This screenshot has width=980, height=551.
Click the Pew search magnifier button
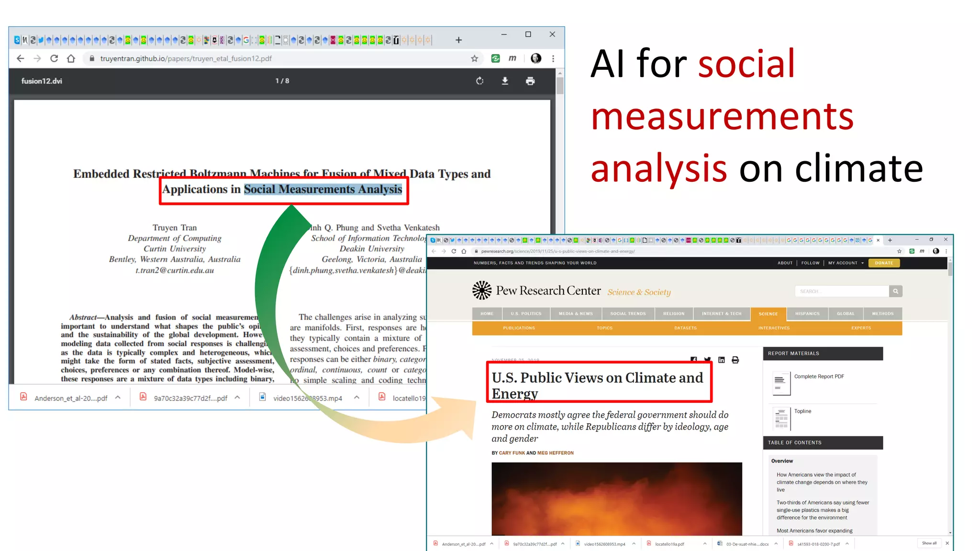[896, 291]
